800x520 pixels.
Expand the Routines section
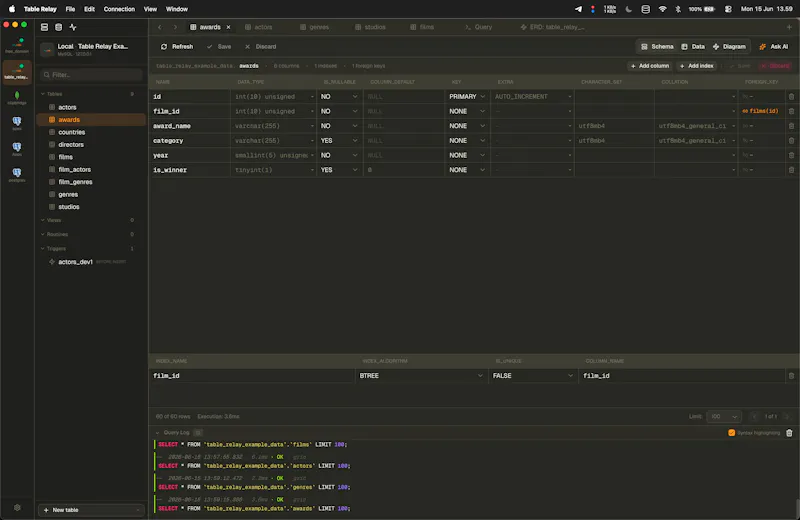coord(43,234)
